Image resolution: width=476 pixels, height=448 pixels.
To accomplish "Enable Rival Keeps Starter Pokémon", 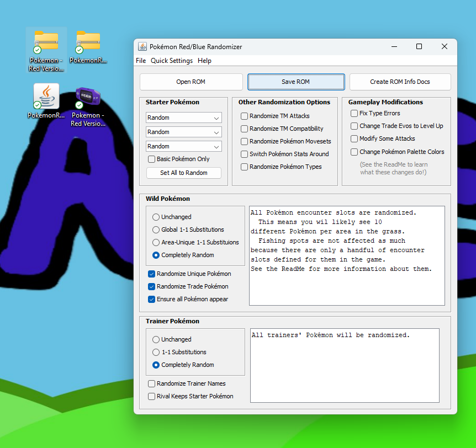I will coord(151,397).
